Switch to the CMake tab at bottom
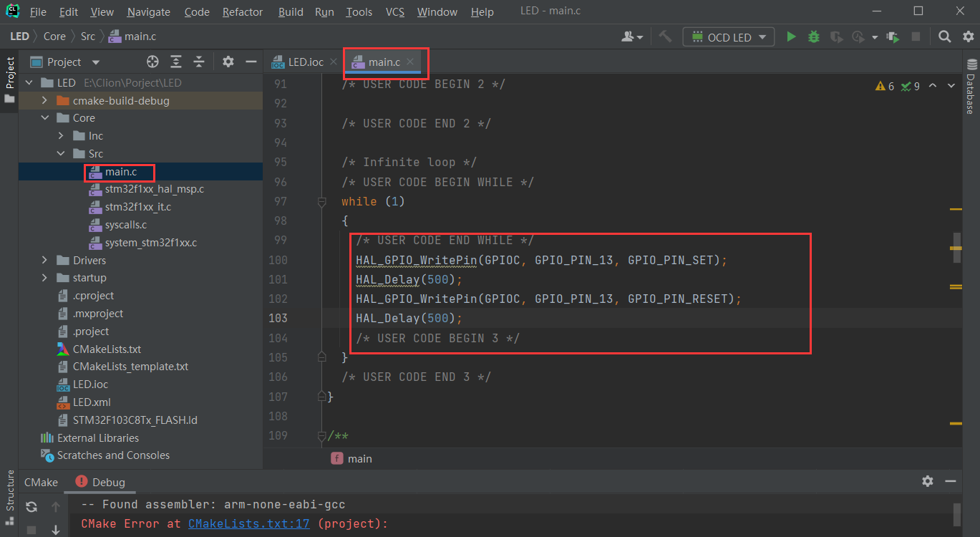 tap(40, 482)
